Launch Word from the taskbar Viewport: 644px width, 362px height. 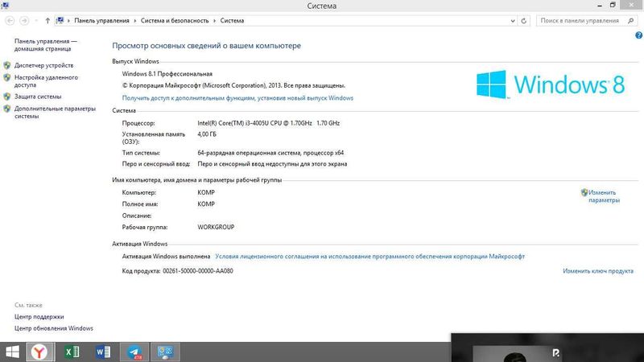click(x=103, y=352)
